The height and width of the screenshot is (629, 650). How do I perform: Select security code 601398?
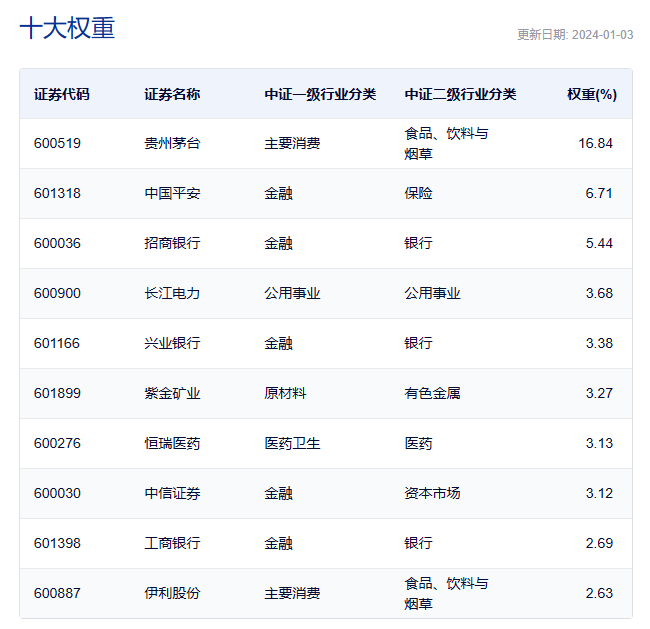coord(57,544)
